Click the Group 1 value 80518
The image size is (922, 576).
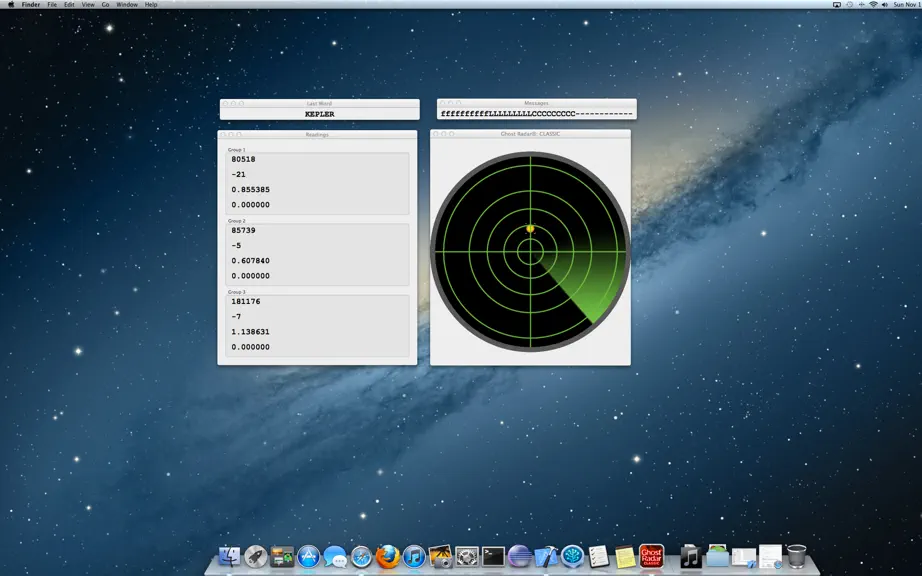coord(243,159)
